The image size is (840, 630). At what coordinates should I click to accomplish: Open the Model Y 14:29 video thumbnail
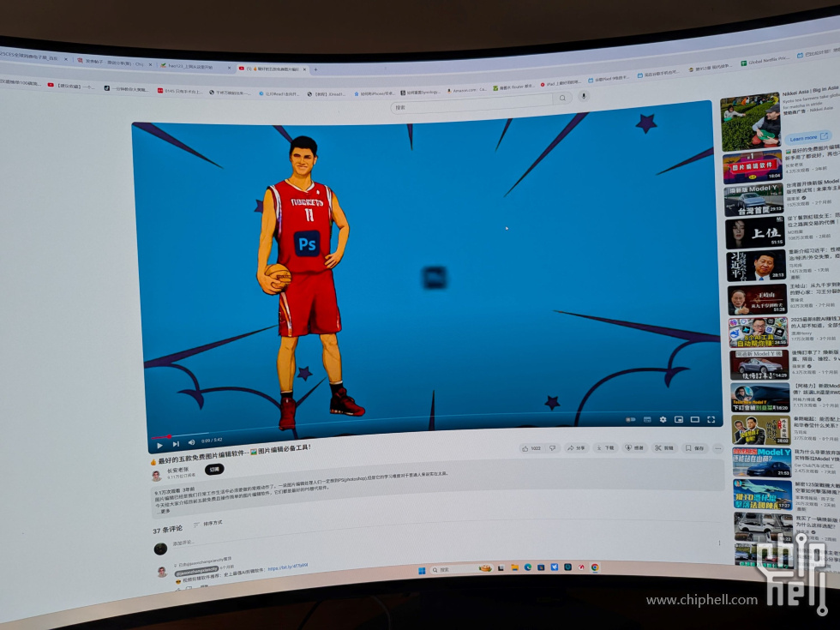click(759, 365)
